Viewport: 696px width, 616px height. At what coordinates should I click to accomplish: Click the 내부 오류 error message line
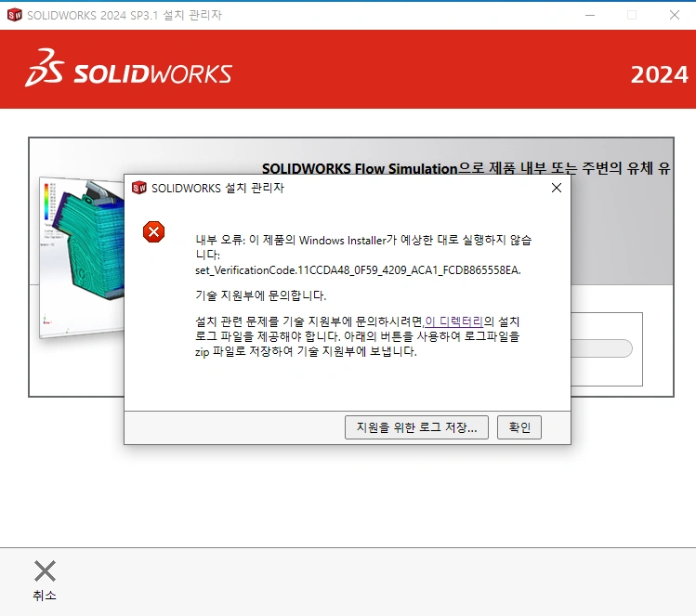coord(363,247)
